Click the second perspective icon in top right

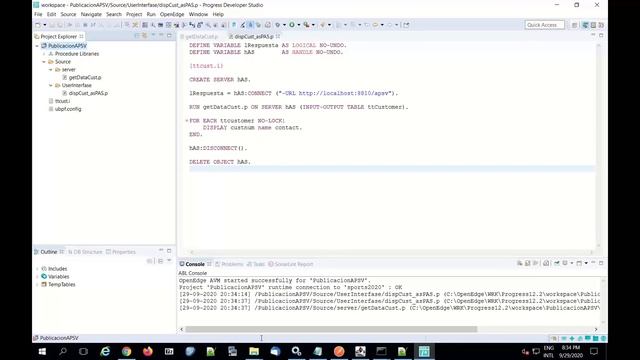coord(593,25)
